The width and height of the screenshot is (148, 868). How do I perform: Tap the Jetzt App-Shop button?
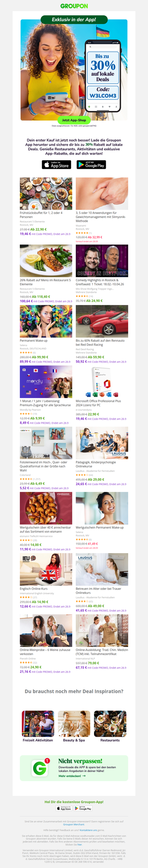(74, 120)
